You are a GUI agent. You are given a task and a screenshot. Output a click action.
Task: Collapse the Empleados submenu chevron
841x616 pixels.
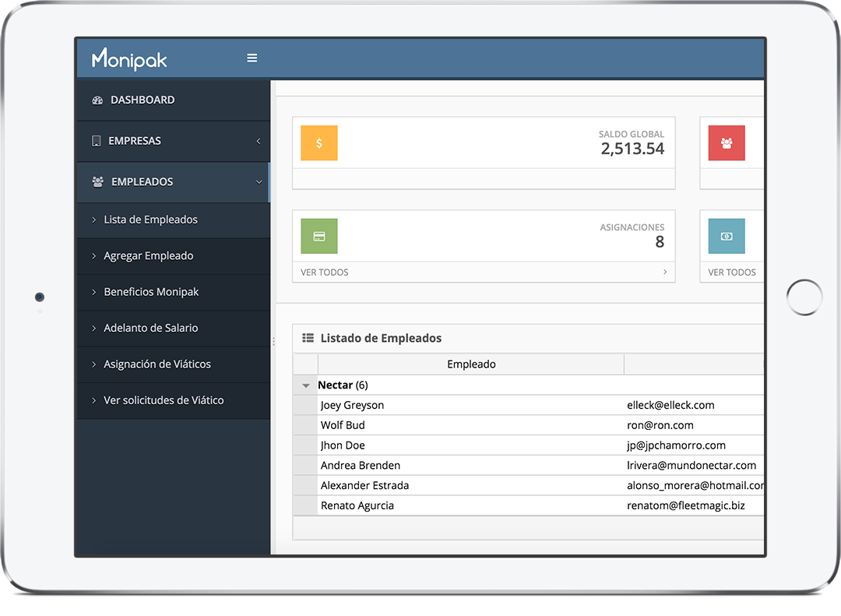coord(259,182)
